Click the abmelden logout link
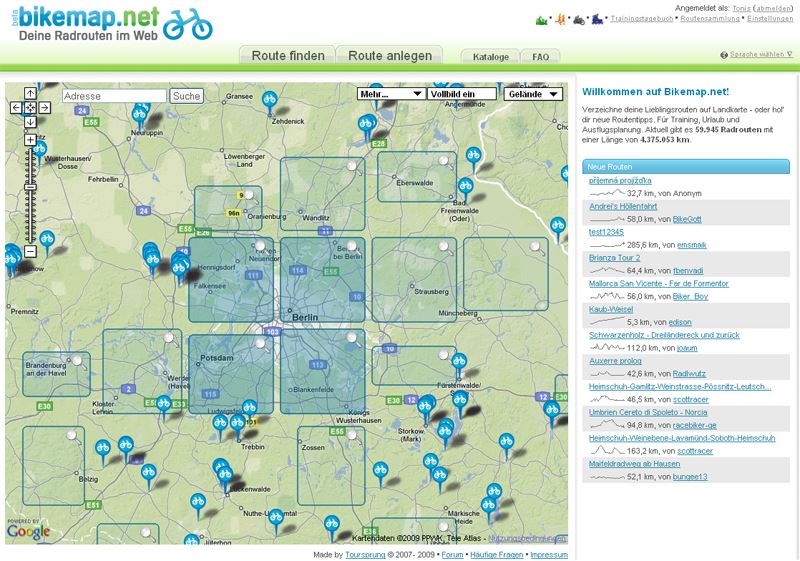800x561 pixels. (x=773, y=8)
